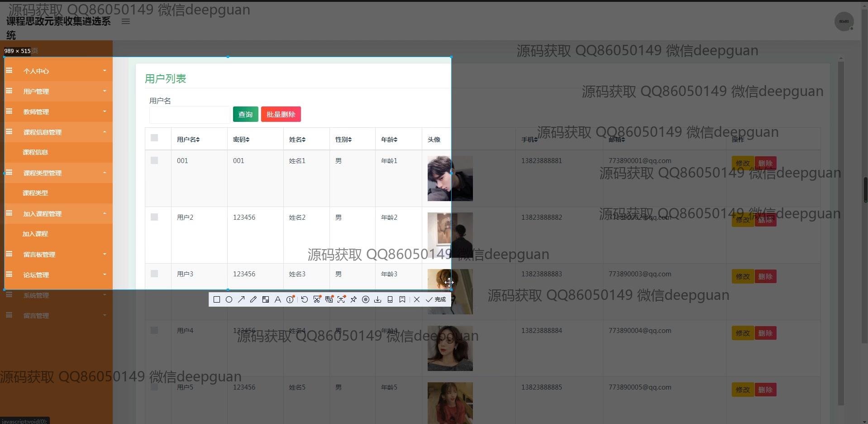Choose the arrow drawing tool
The width and height of the screenshot is (868, 424).
point(241,299)
